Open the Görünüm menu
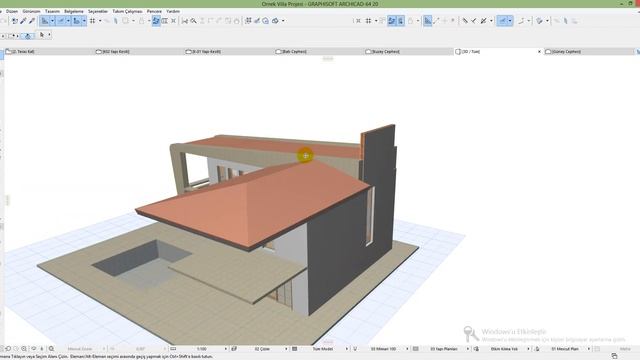 31,11
